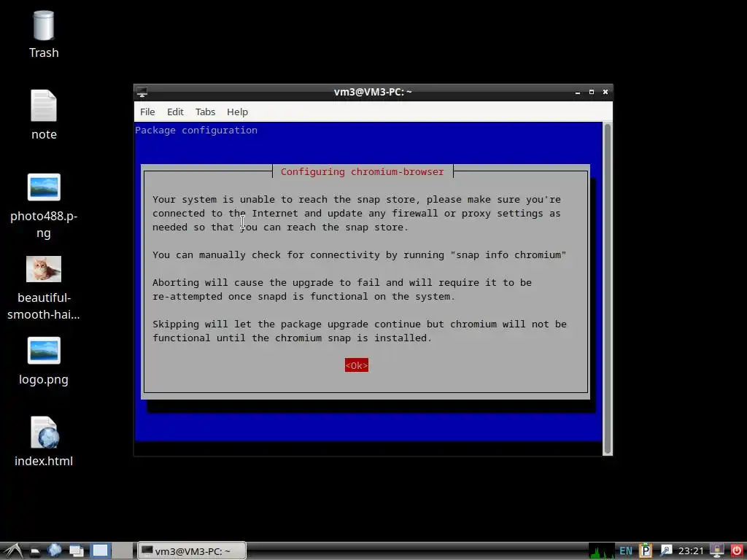Click the EN keyboard layout indicator
747x560 pixels.
pos(625,551)
